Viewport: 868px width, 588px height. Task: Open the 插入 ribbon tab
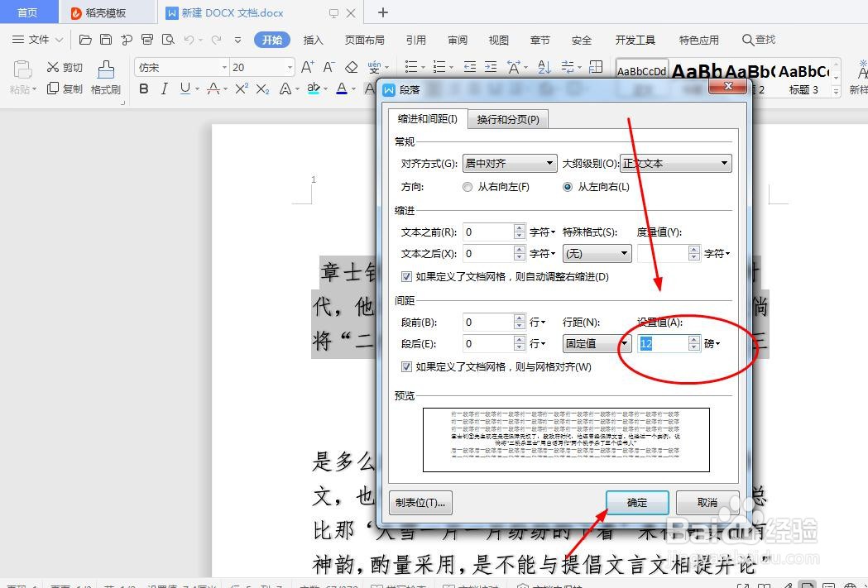point(313,40)
